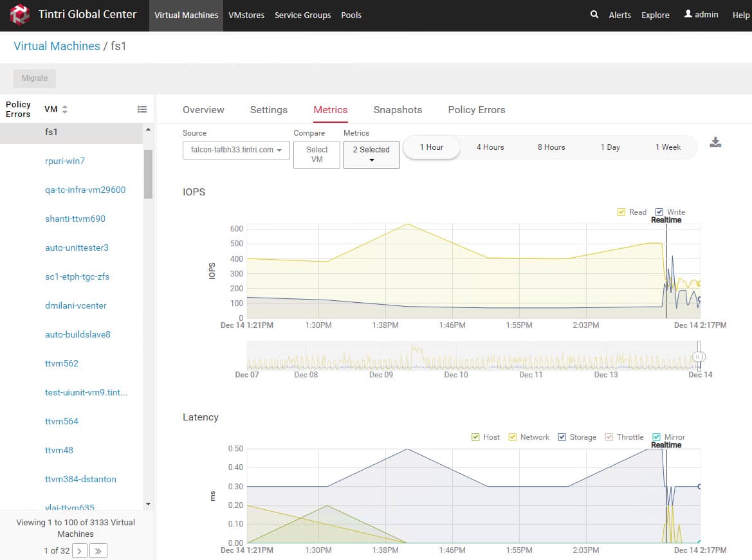Screen dimensions: 752x560
Task: Open the dmilani-vcenter VM
Action: (x=76, y=305)
